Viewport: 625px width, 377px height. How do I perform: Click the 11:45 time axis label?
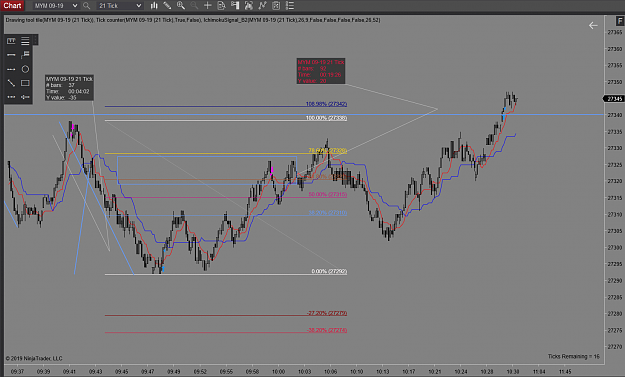click(565, 371)
